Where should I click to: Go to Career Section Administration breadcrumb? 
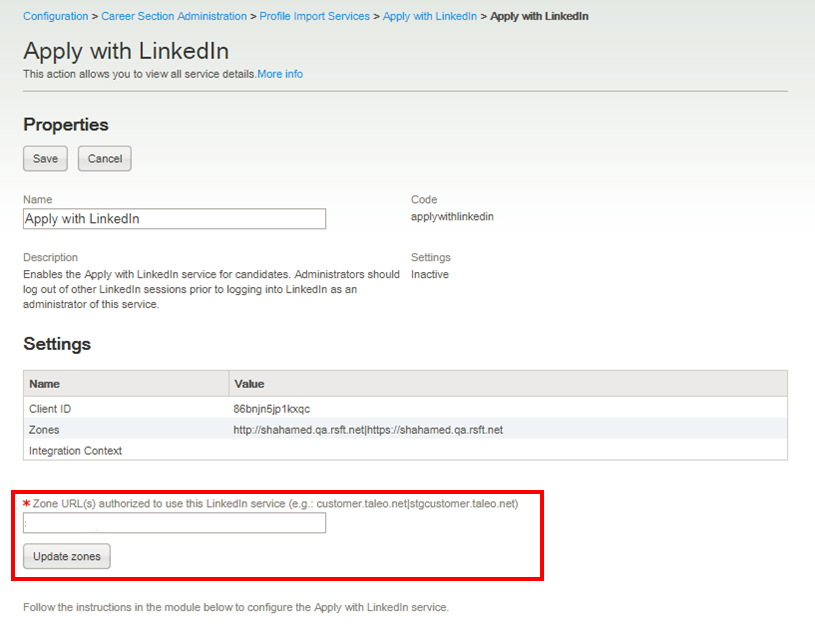click(174, 16)
